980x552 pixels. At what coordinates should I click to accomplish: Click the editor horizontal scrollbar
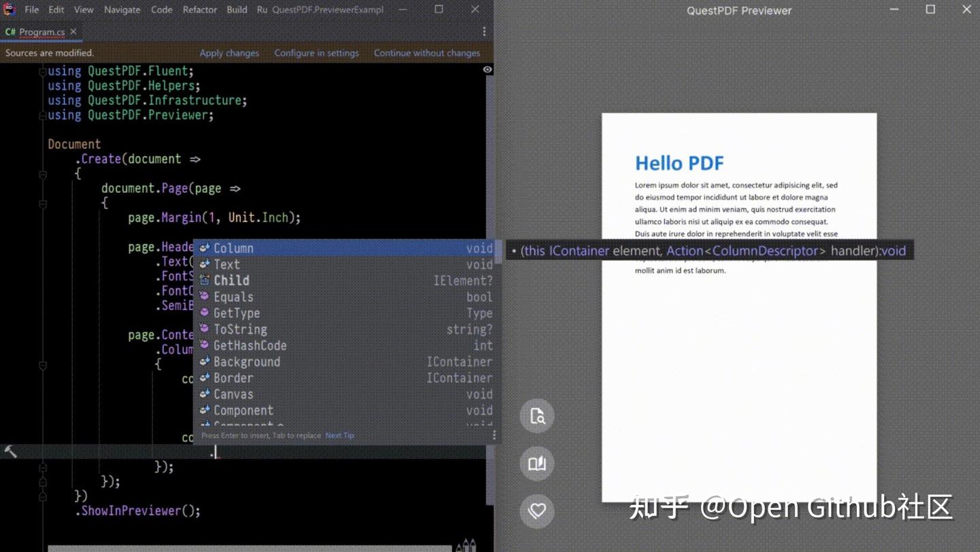250,548
